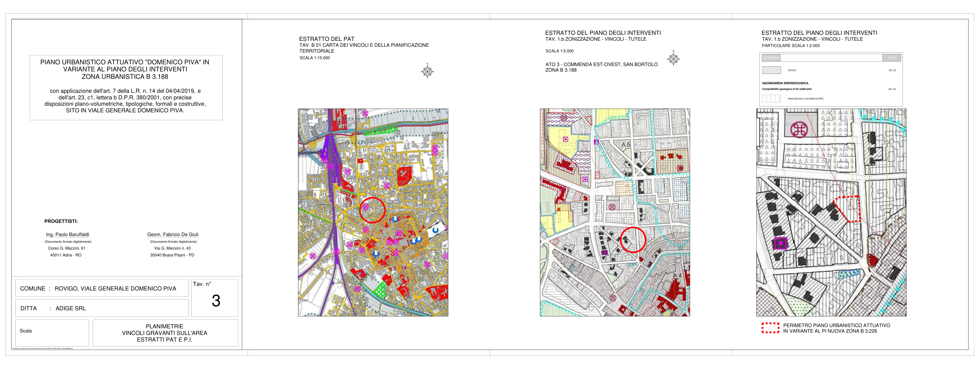The width and height of the screenshot is (980, 369).
Task: Click the magenta square symbol on detail map
Action: coord(780,243)
